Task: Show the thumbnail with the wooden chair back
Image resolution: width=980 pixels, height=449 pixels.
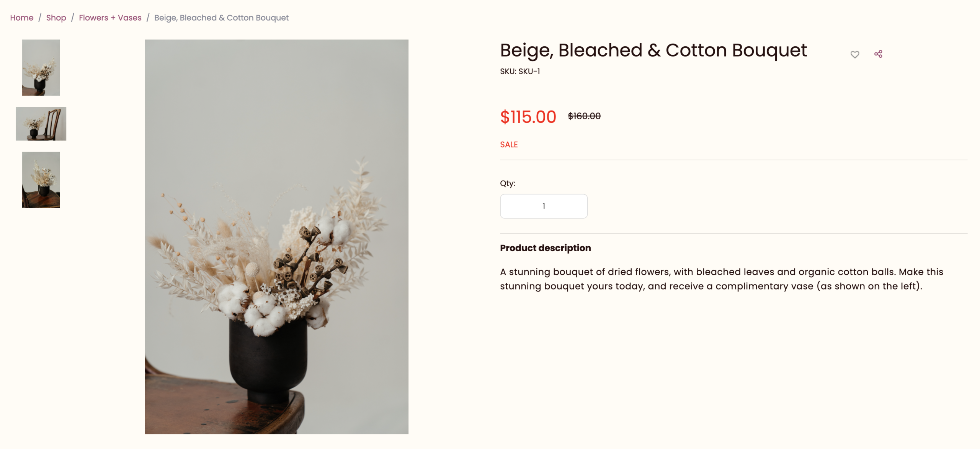Action: 41,124
